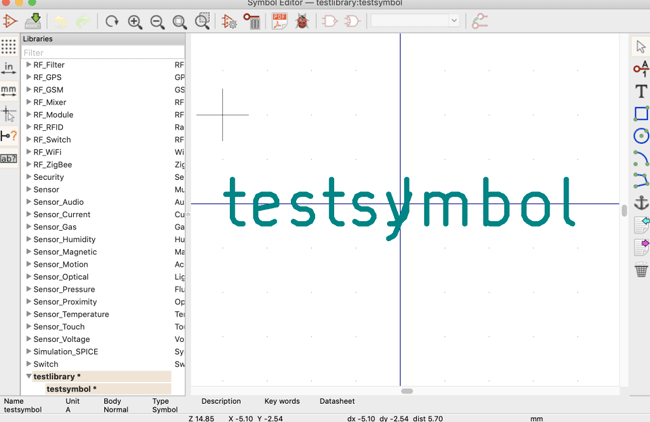Click the Z 14.85 zoom readout
The width and height of the screenshot is (650, 422).
coord(201,418)
